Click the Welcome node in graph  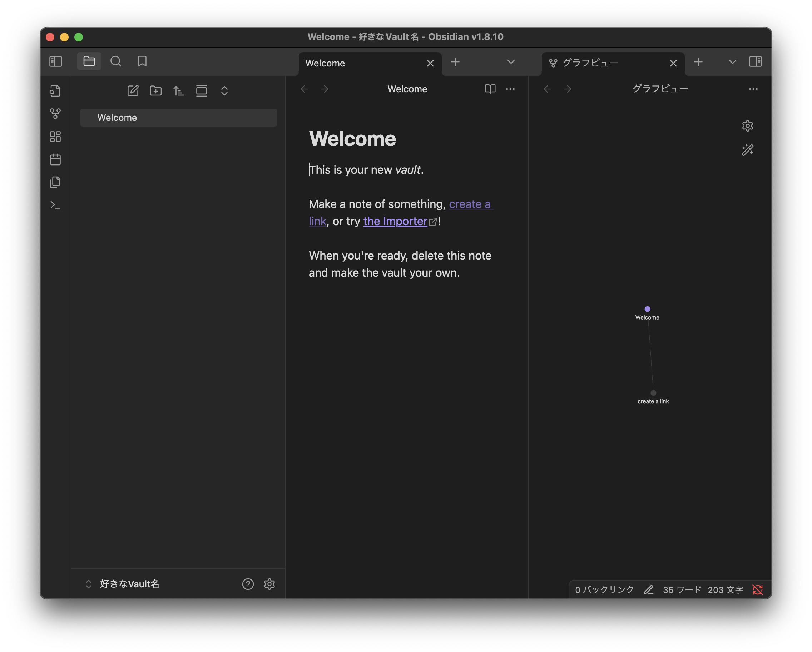tap(647, 309)
